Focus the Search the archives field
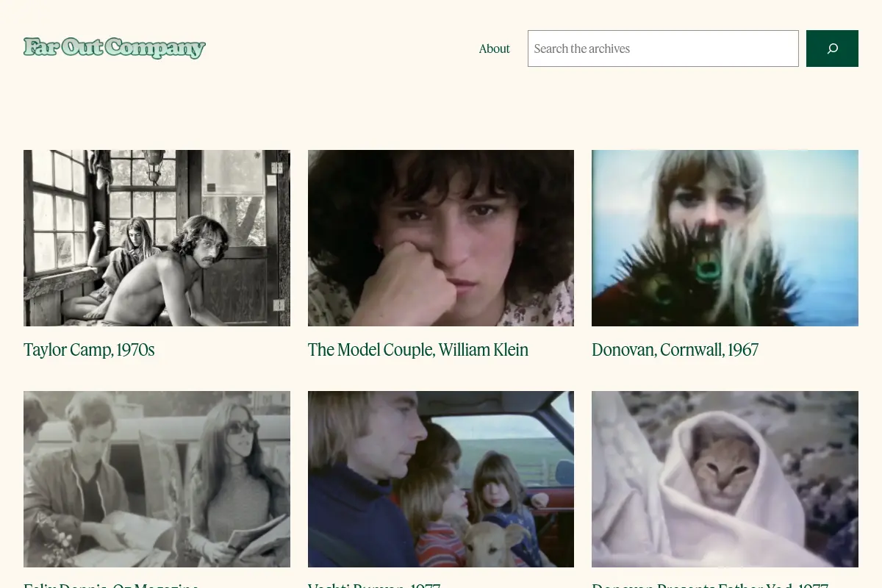Viewport: 882px width, 588px height. point(663,49)
